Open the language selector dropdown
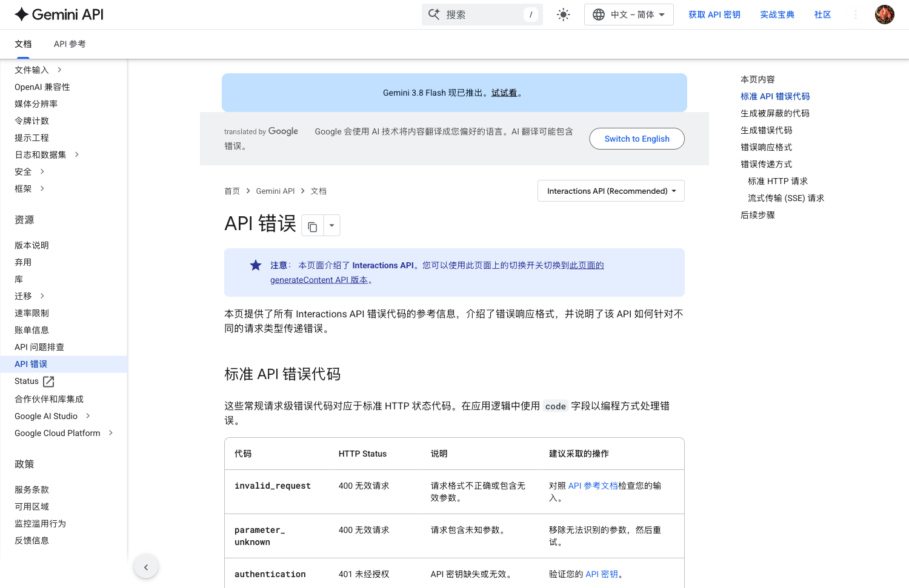Image resolution: width=909 pixels, height=588 pixels. tap(628, 15)
